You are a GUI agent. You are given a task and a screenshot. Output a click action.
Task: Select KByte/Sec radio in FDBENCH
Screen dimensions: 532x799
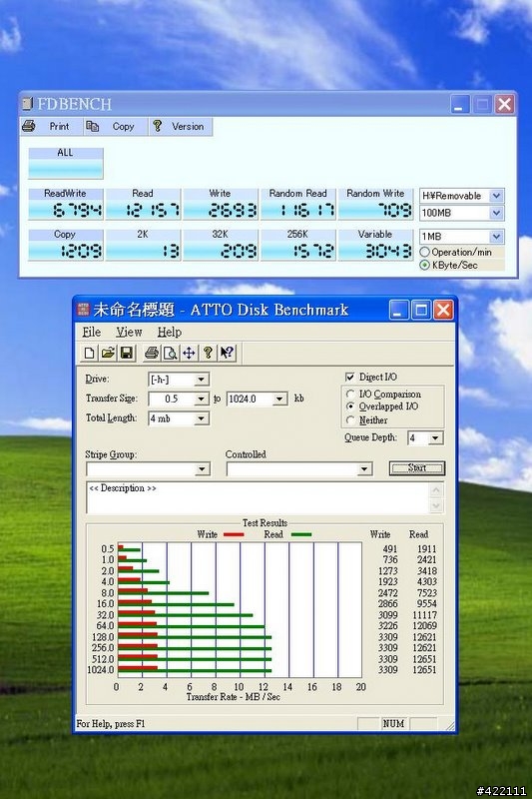pos(424,265)
